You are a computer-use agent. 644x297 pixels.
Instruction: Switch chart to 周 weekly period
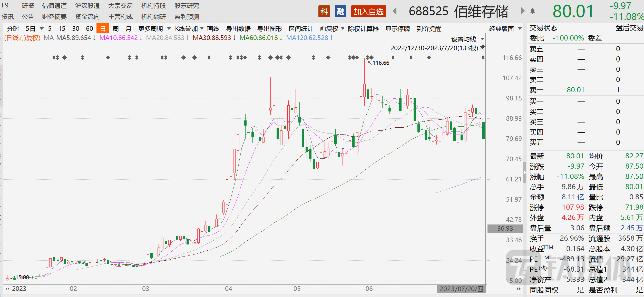click(x=116, y=29)
